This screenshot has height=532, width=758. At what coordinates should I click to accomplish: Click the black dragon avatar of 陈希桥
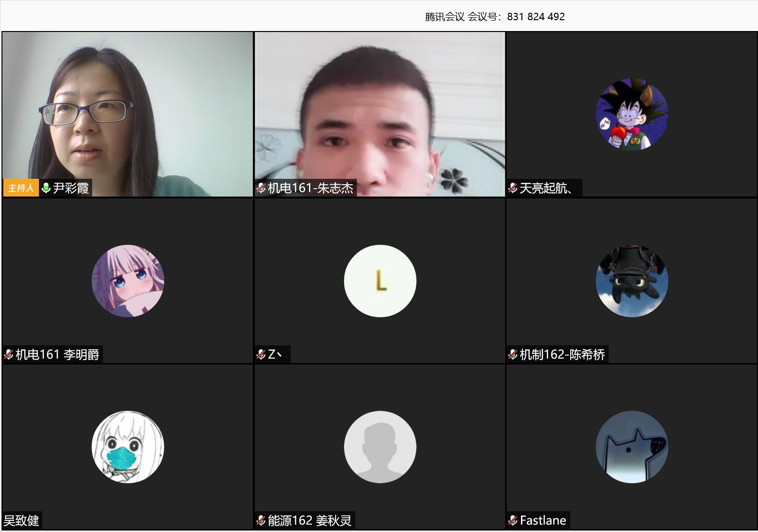pos(632,281)
